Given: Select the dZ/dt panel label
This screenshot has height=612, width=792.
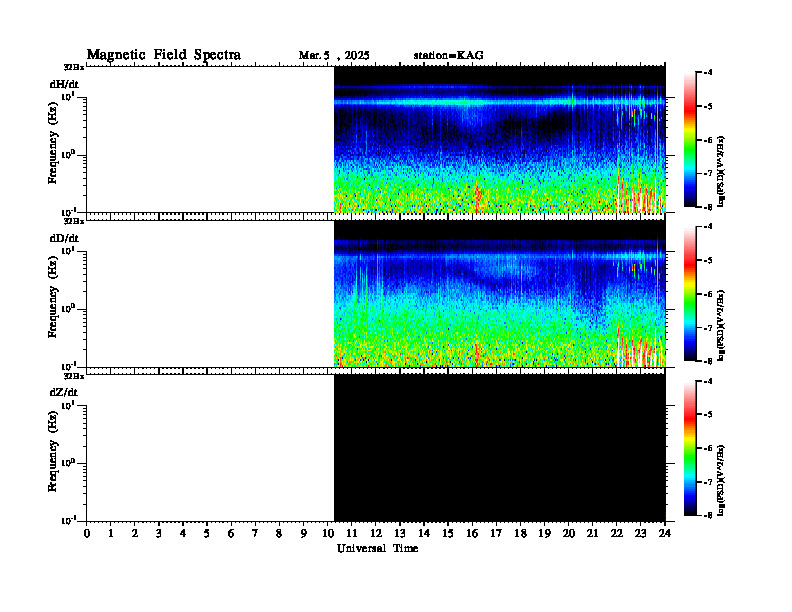Looking at the screenshot, I should pyautogui.click(x=64, y=392).
